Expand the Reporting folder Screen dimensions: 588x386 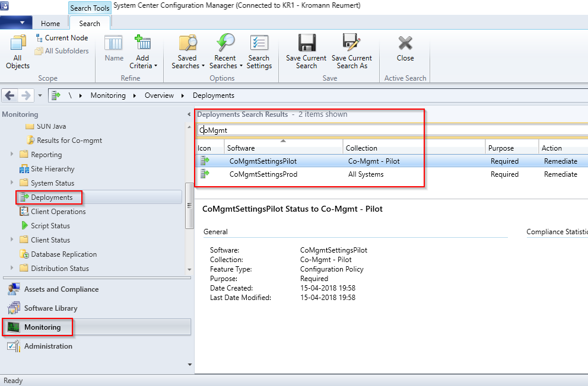pos(12,154)
